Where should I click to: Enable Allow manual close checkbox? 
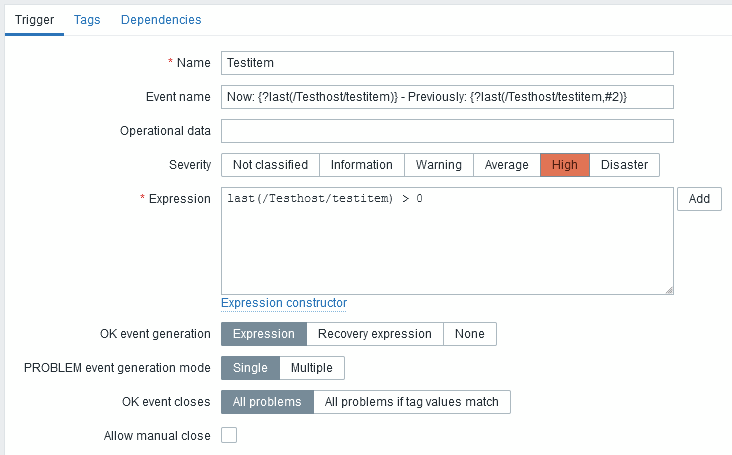229,436
